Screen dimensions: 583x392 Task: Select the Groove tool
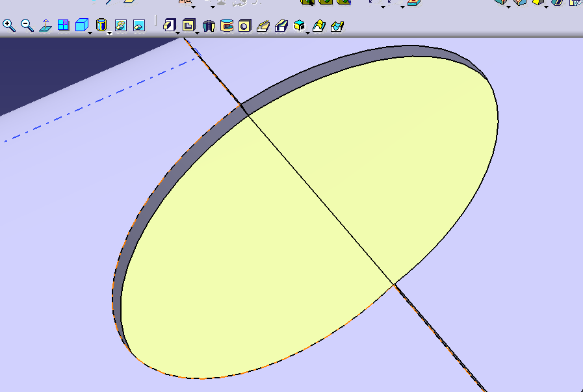pyautogui.click(x=227, y=25)
